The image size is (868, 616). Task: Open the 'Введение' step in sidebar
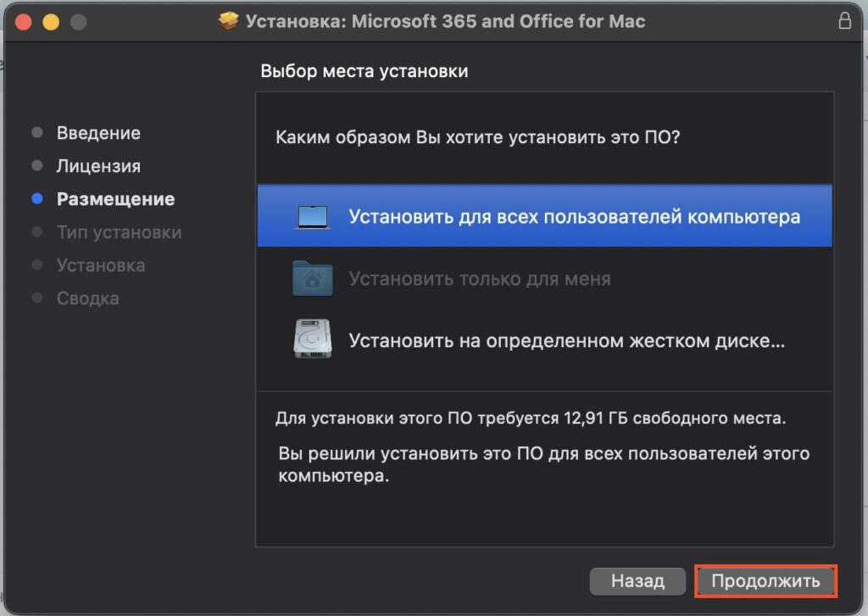98,133
